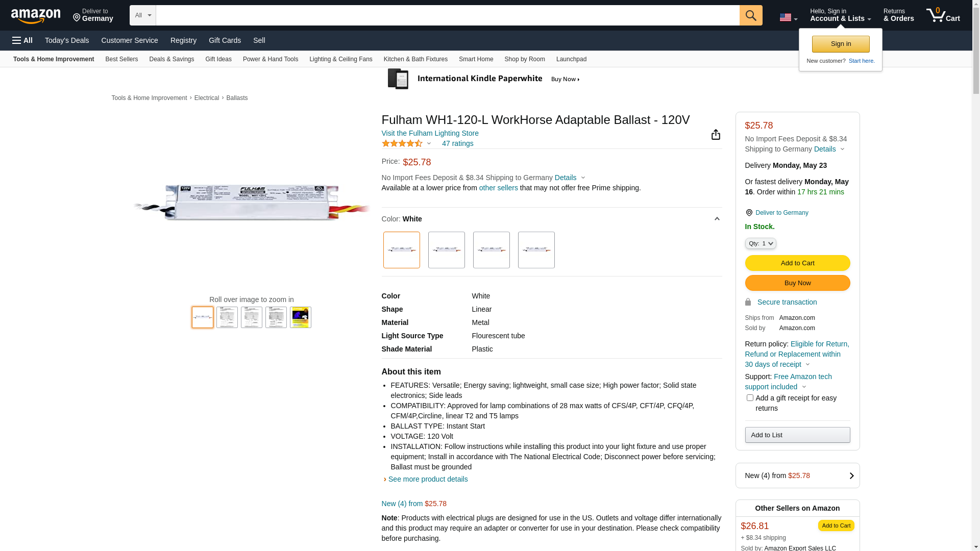Go to Lighting & Ceiling Fans category
Viewport: 980px width, 551px height.
pos(340,59)
